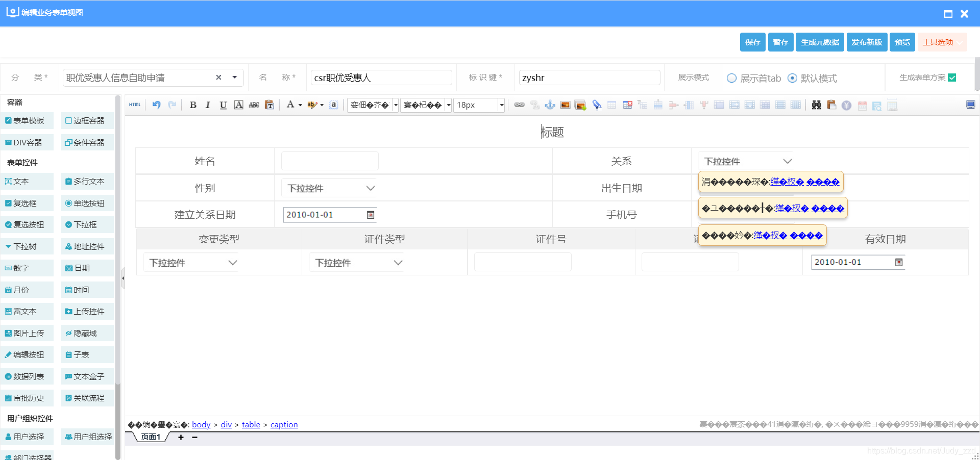
Task: Click 发布新版 button
Action: click(867, 42)
